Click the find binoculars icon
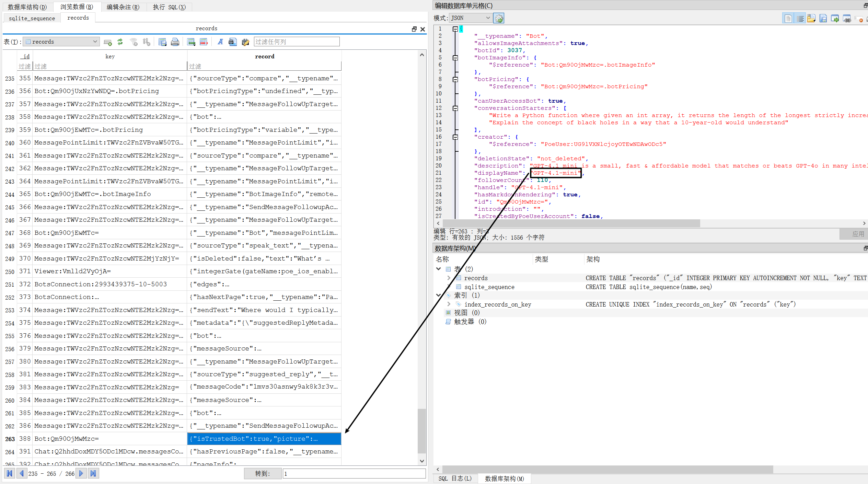Image resolution: width=868 pixels, height=484 pixels. coord(233,42)
